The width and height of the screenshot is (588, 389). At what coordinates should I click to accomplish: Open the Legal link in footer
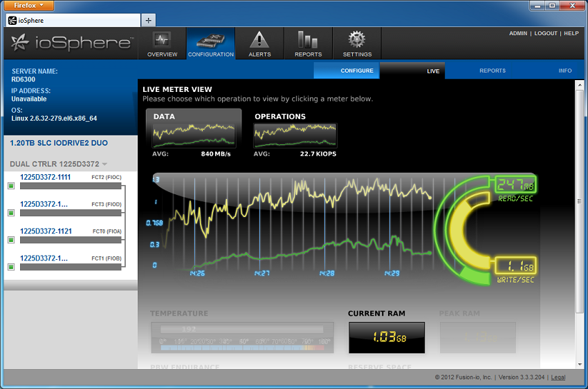click(x=558, y=377)
